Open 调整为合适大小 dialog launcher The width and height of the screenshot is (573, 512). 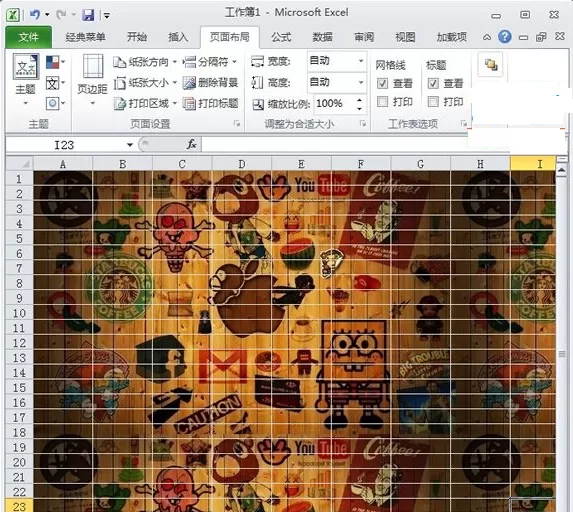[x=363, y=124]
